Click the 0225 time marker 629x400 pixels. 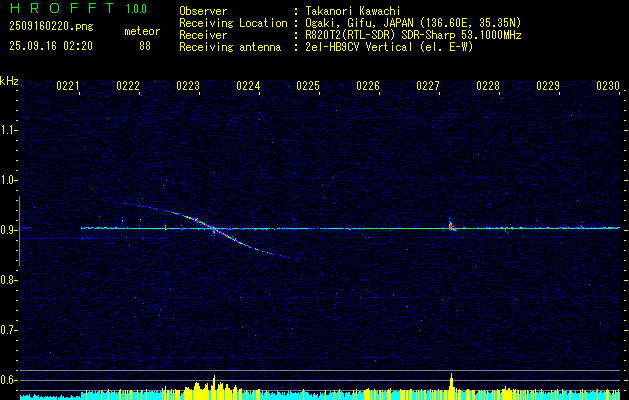pyautogui.click(x=308, y=86)
